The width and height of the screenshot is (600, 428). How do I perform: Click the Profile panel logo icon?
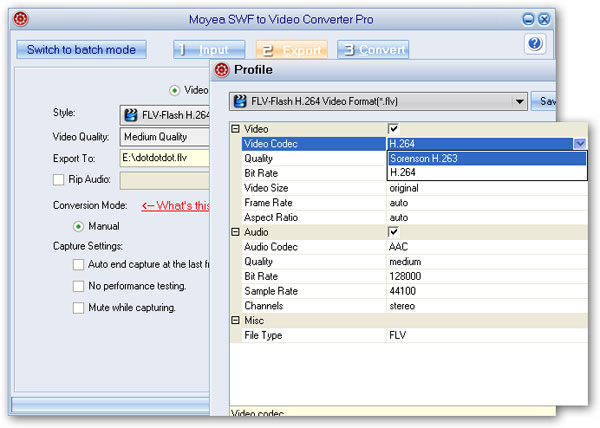coord(222,70)
